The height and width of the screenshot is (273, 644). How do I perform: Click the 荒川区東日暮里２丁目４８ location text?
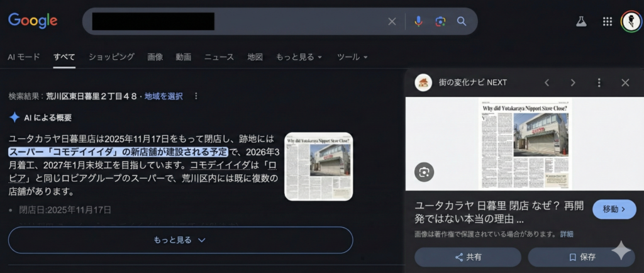pos(91,96)
